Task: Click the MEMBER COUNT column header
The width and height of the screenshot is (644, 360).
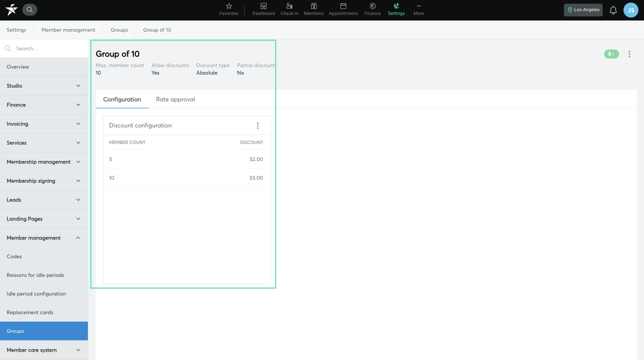Action: 127,142
